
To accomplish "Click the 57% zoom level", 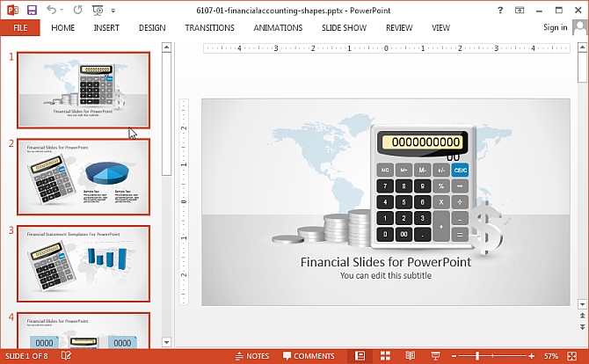I will (551, 356).
